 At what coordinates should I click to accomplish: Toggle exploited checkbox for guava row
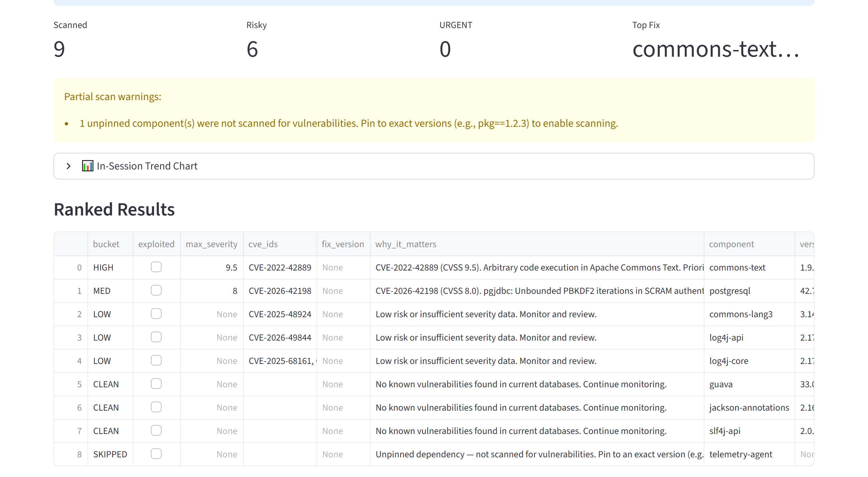point(156,384)
